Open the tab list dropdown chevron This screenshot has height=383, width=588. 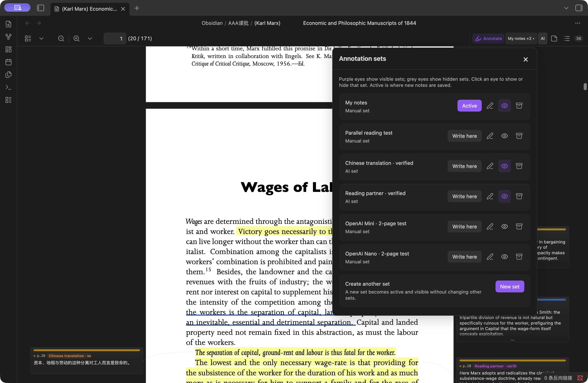566,8
